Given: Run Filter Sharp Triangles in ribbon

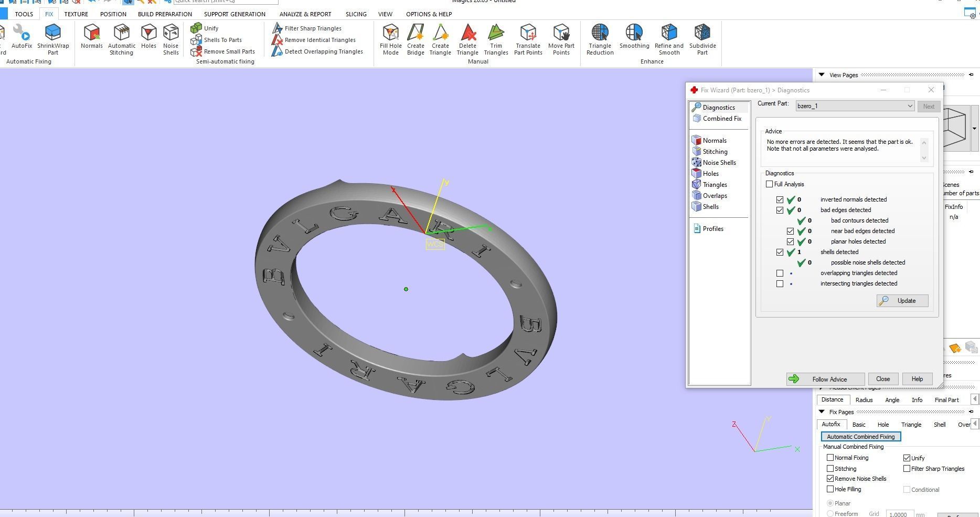Looking at the screenshot, I should (306, 28).
